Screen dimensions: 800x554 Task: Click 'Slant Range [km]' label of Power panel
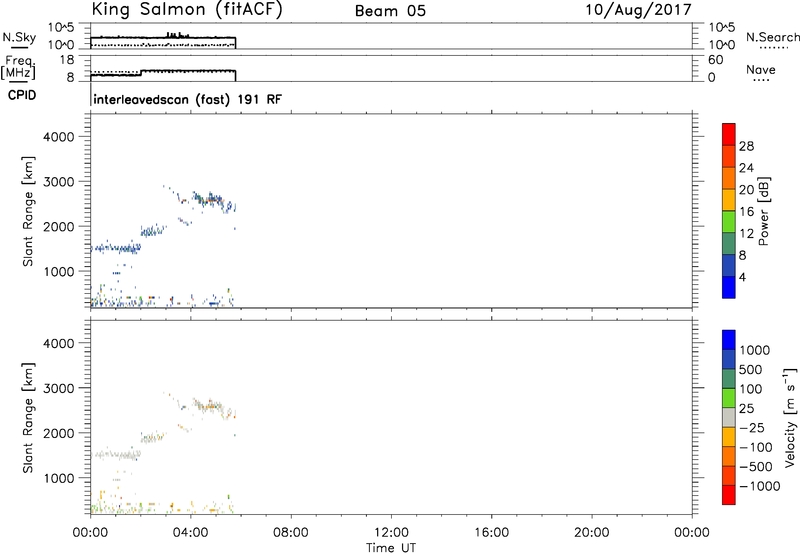pos(28,211)
